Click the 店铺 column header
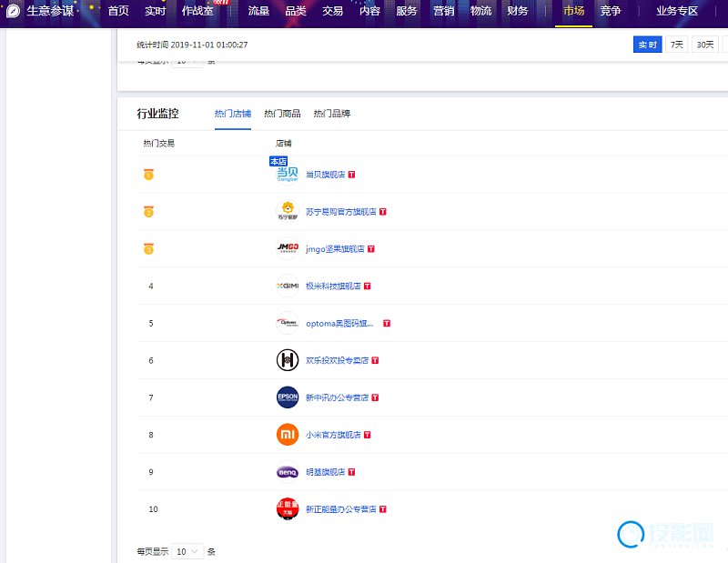Screen dimensions: 728x563 pyautogui.click(x=284, y=144)
